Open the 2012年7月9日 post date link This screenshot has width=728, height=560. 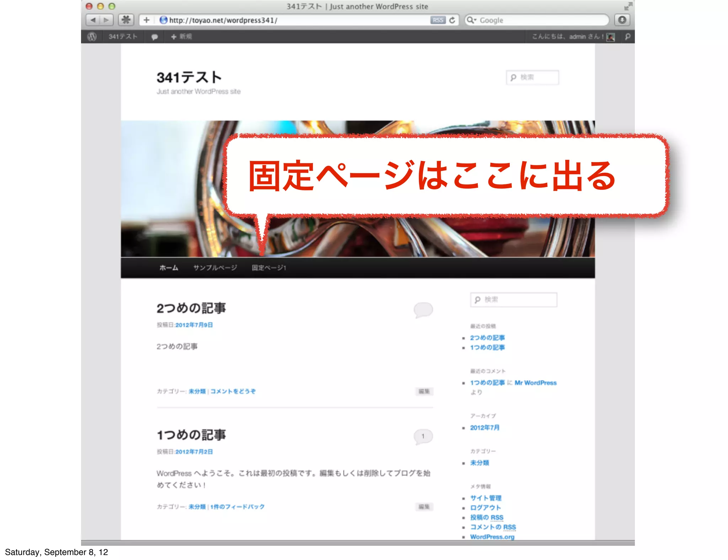pyautogui.click(x=194, y=325)
